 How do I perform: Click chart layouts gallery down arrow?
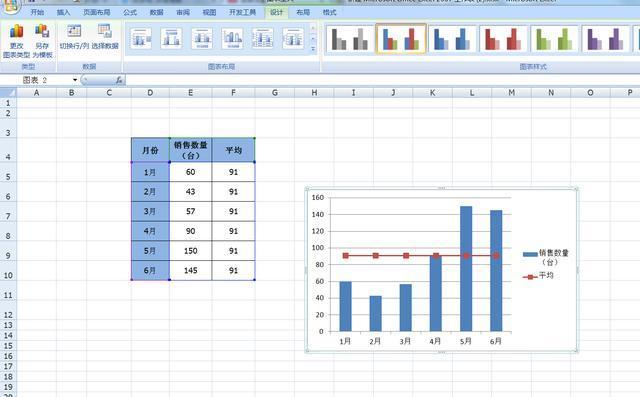[x=313, y=39]
